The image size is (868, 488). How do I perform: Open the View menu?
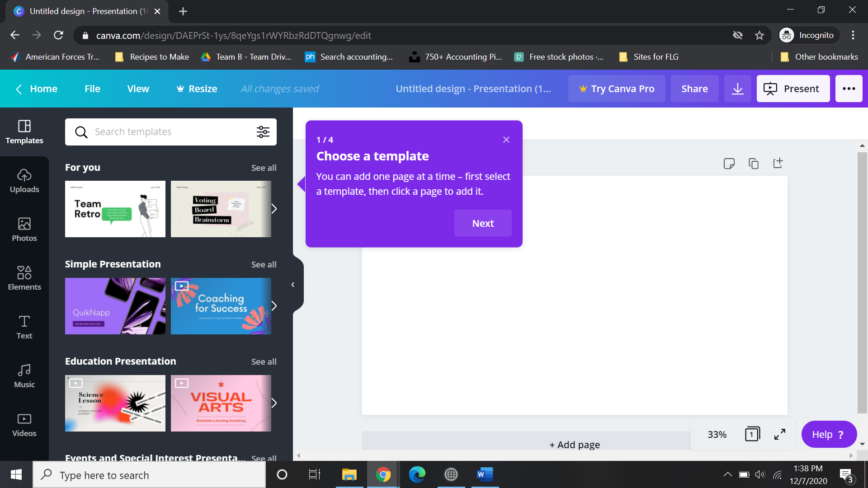coord(138,89)
